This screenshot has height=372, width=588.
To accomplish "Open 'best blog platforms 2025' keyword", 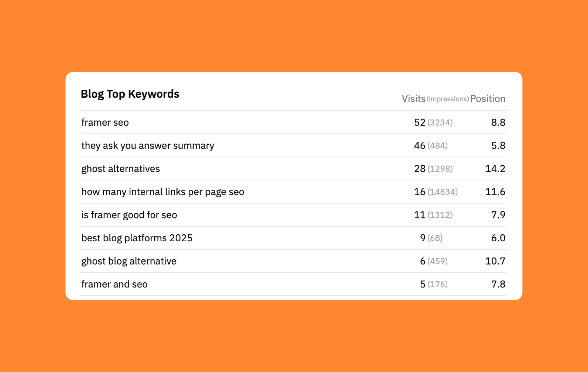I will click(137, 238).
